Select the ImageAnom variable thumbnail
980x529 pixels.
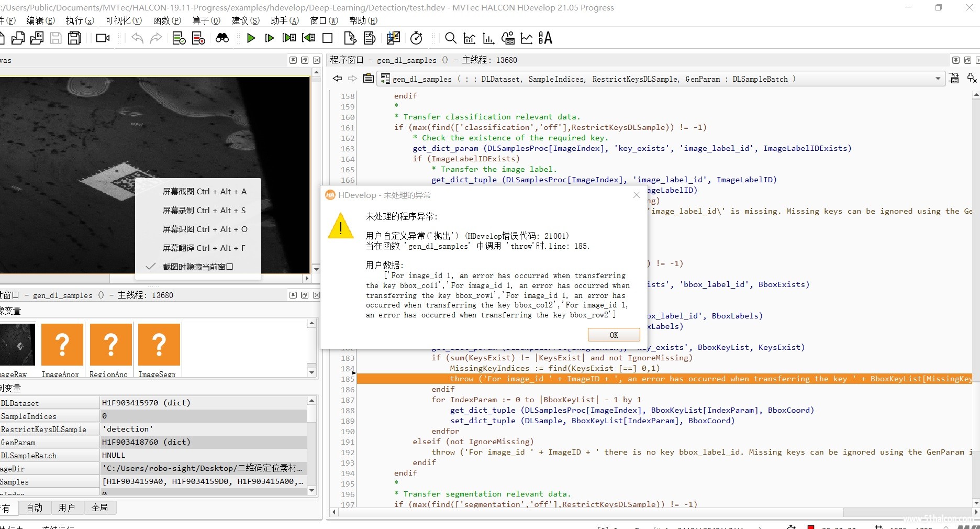point(62,350)
